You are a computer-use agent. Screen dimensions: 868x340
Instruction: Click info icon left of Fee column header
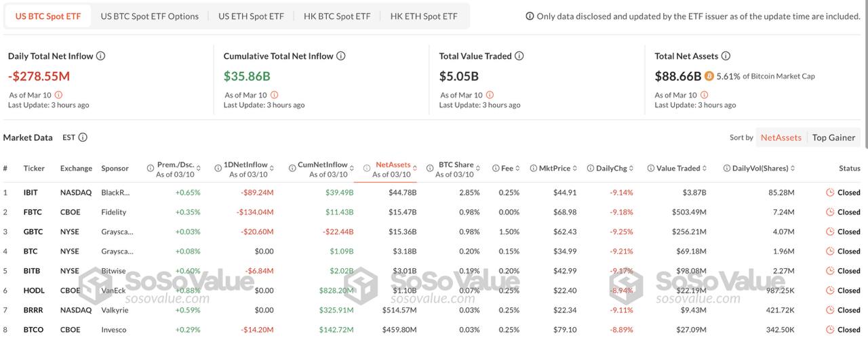click(x=496, y=168)
